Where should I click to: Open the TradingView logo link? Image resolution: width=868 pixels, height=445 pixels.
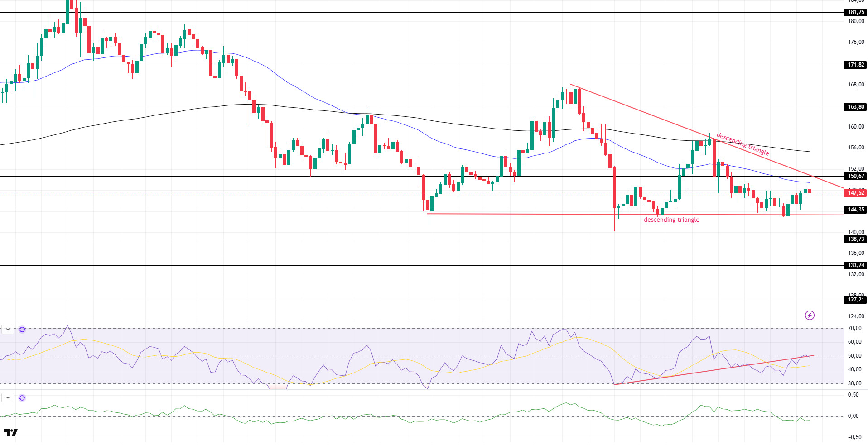tap(11, 432)
